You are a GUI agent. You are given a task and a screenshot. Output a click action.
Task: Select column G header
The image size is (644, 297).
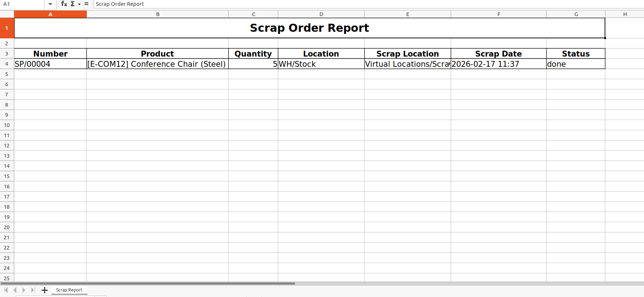coord(576,14)
